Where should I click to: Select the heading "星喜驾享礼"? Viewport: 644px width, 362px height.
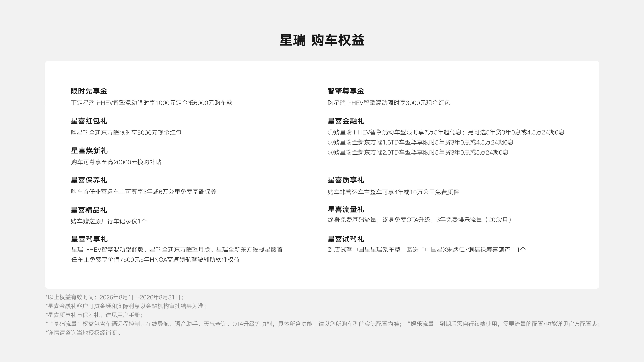point(89,239)
